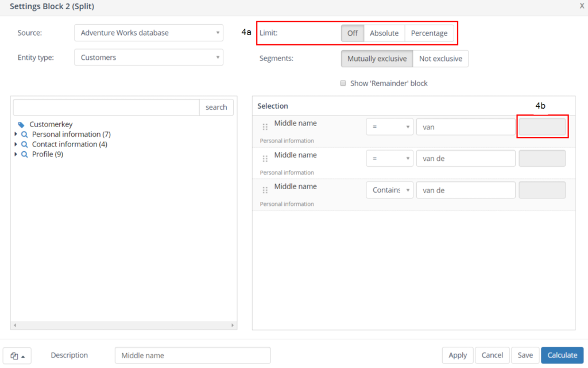The image size is (588, 368).
Task: Click the search button
Action: coord(216,108)
